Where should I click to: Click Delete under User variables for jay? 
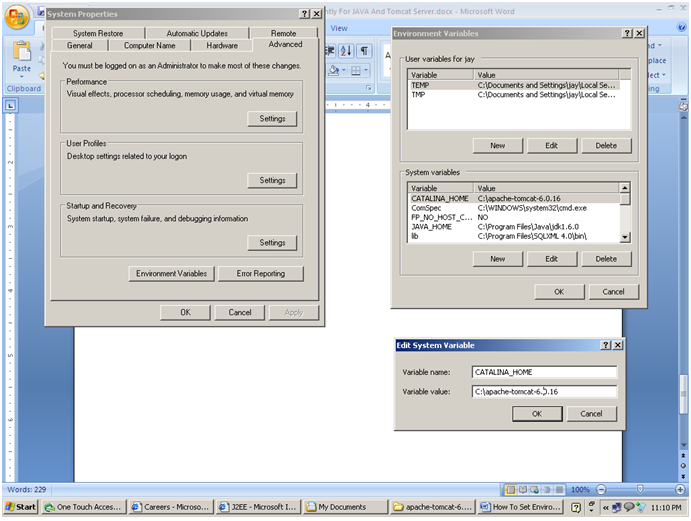[606, 145]
